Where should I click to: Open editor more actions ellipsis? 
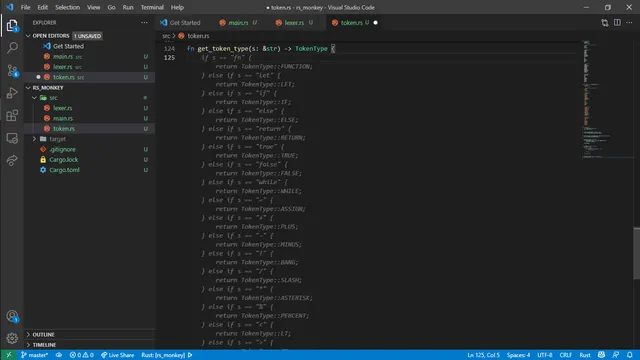[629, 22]
